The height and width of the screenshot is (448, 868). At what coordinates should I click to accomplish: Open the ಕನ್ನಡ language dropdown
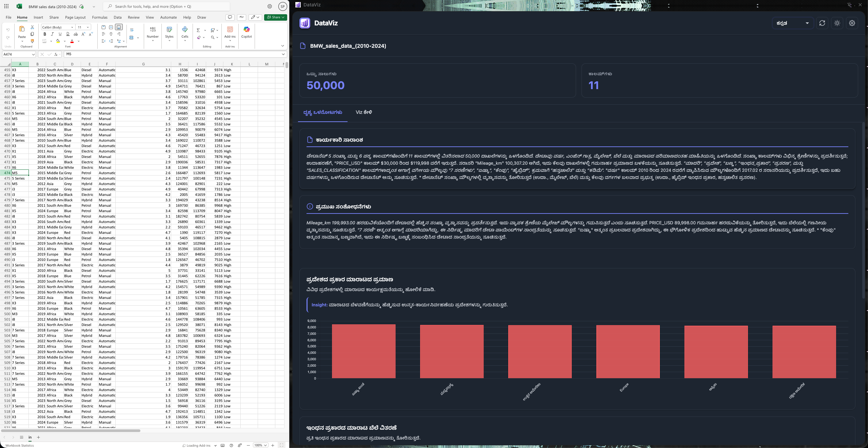tap(792, 23)
